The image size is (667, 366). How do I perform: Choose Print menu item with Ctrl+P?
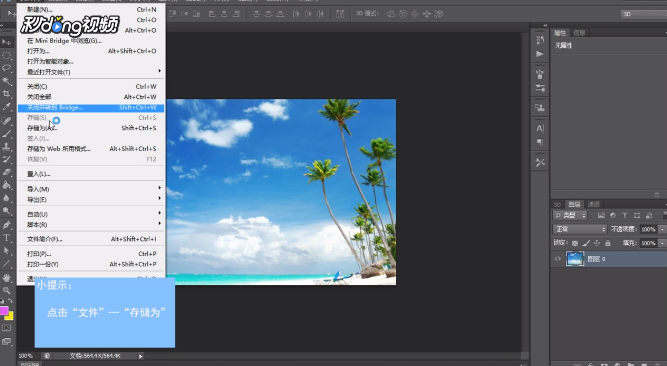(91, 254)
